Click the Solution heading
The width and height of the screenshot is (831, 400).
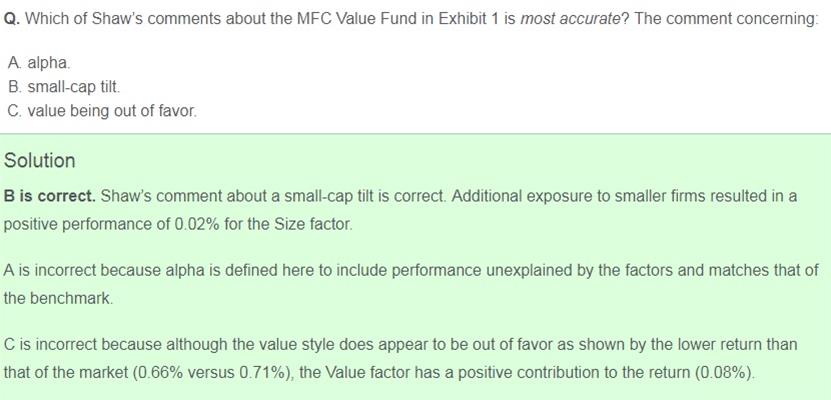[40, 160]
